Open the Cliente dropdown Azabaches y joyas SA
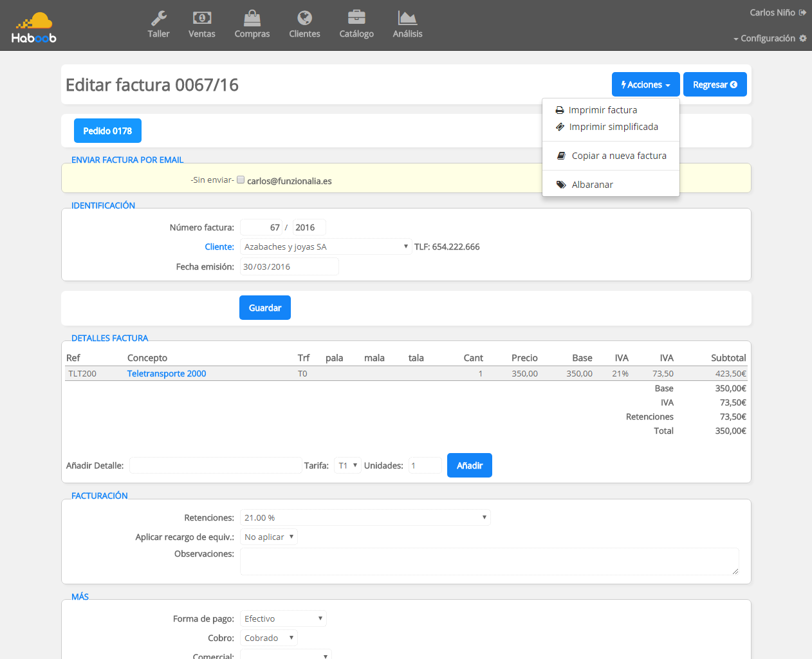 [326, 247]
